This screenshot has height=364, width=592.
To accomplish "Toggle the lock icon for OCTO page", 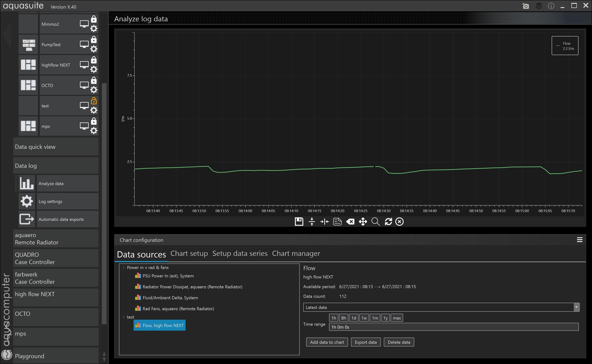I will (94, 80).
